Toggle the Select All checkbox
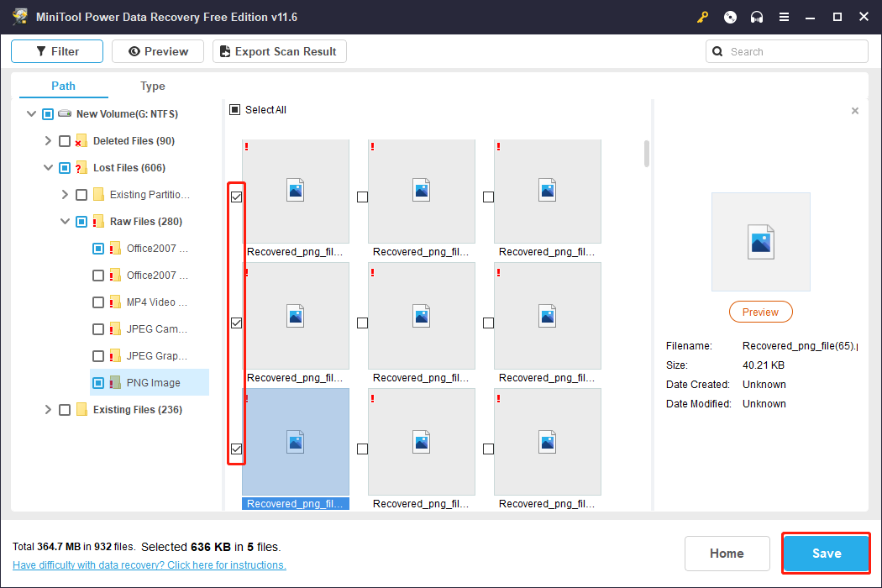This screenshot has height=588, width=882. click(235, 110)
